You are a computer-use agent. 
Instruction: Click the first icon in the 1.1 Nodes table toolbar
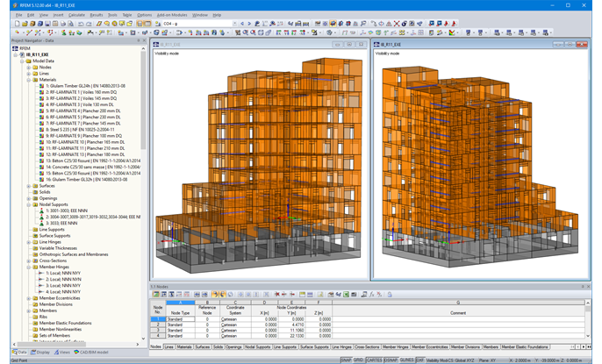[x=156, y=295]
